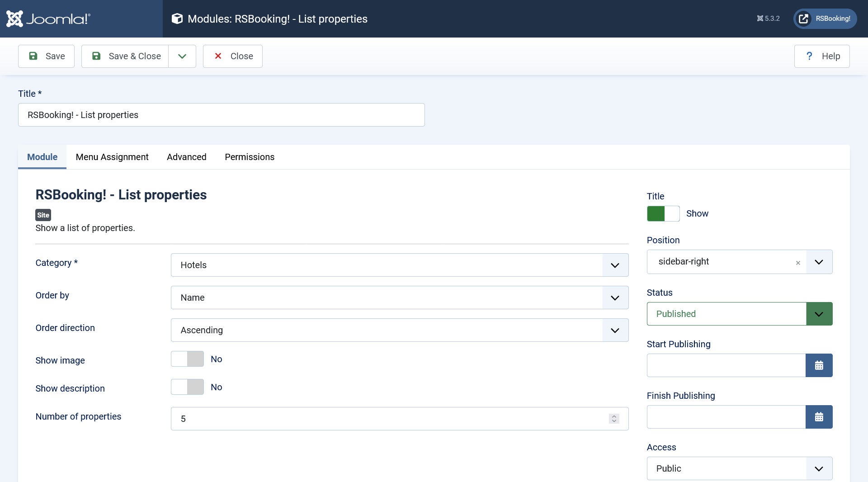Toggle the Show image switch
The image size is (868, 482).
tap(187, 359)
